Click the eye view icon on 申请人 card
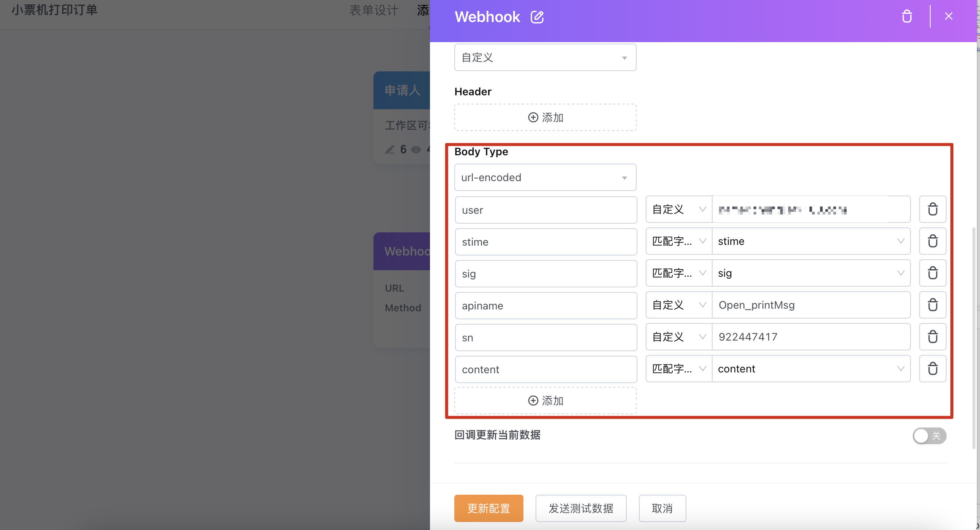The image size is (980, 530). point(416,150)
